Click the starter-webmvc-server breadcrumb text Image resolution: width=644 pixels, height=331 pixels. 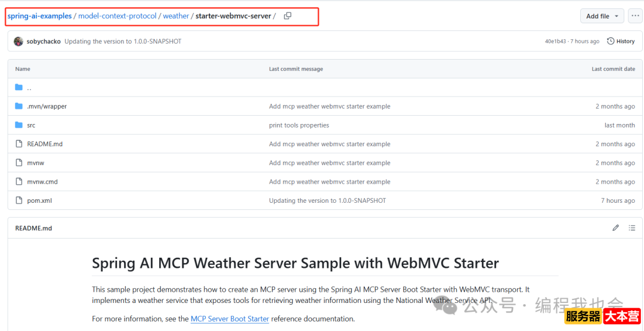[x=233, y=16]
